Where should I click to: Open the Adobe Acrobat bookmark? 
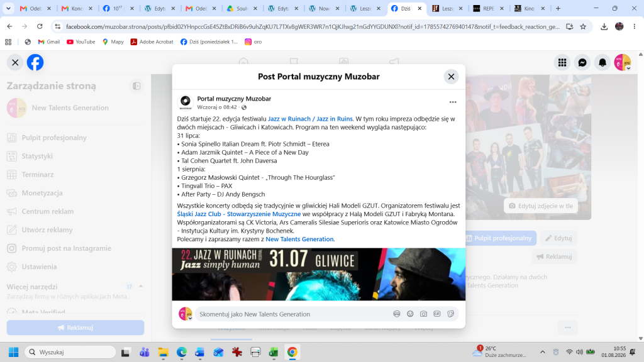pyautogui.click(x=152, y=42)
